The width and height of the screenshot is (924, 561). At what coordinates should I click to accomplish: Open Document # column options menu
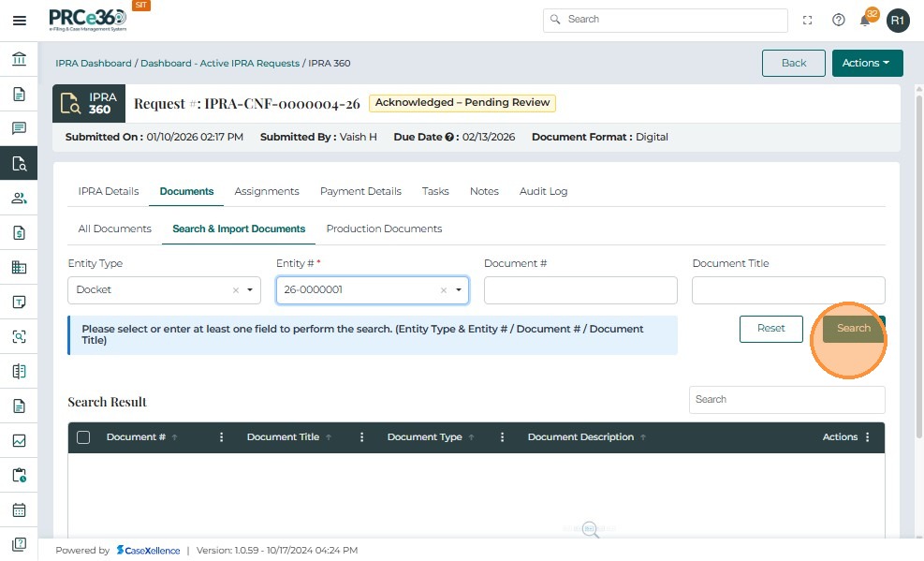[x=222, y=437]
